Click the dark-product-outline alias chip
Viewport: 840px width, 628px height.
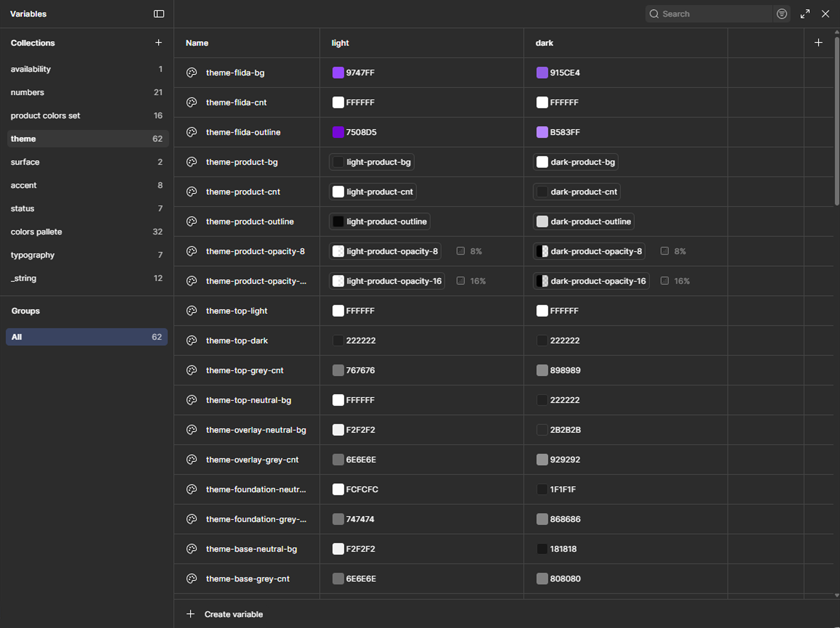pyautogui.click(x=583, y=221)
